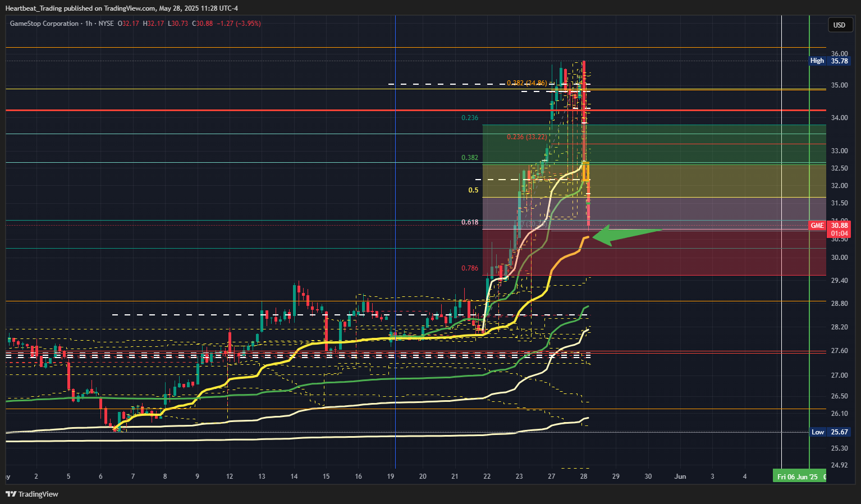Click the open value O32.17
861x504 pixels.
click(x=129, y=24)
